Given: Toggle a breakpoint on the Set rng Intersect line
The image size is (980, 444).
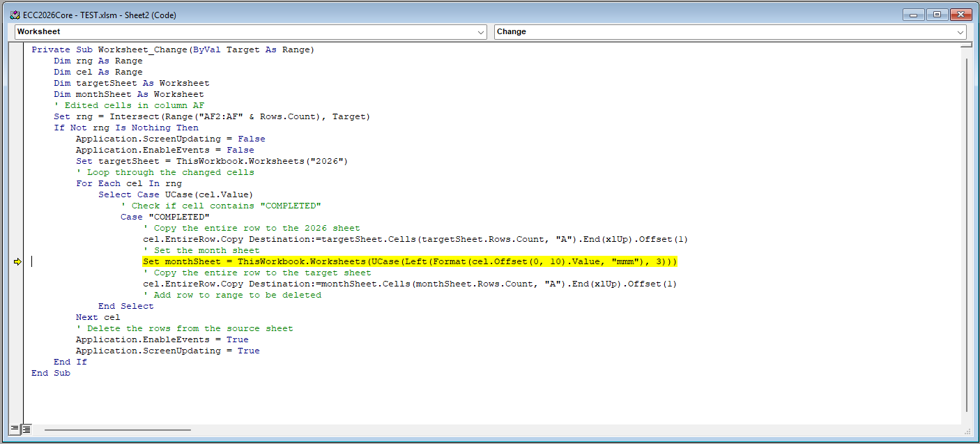Looking at the screenshot, I should [16, 116].
